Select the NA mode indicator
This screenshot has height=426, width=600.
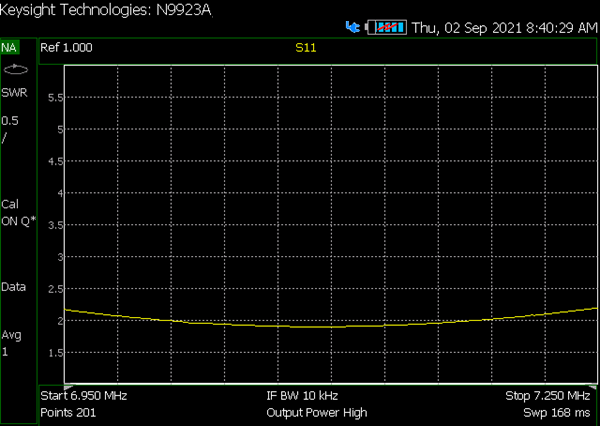tap(9, 48)
